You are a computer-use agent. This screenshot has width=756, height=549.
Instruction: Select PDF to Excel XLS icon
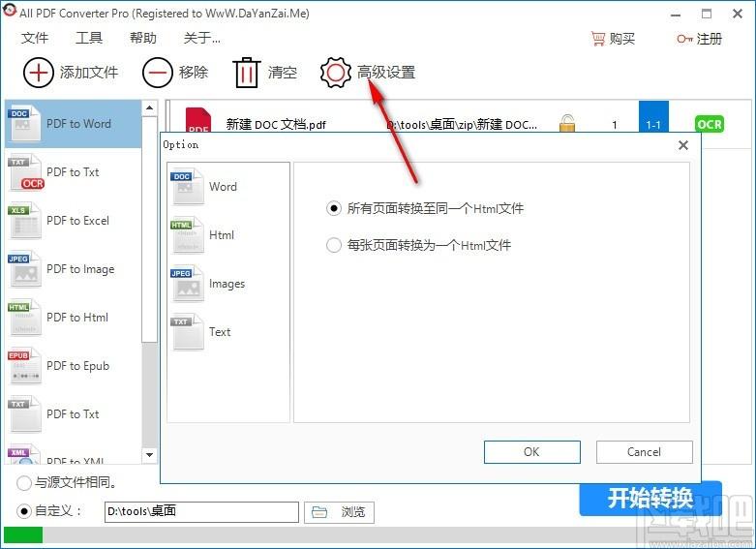pos(24,221)
